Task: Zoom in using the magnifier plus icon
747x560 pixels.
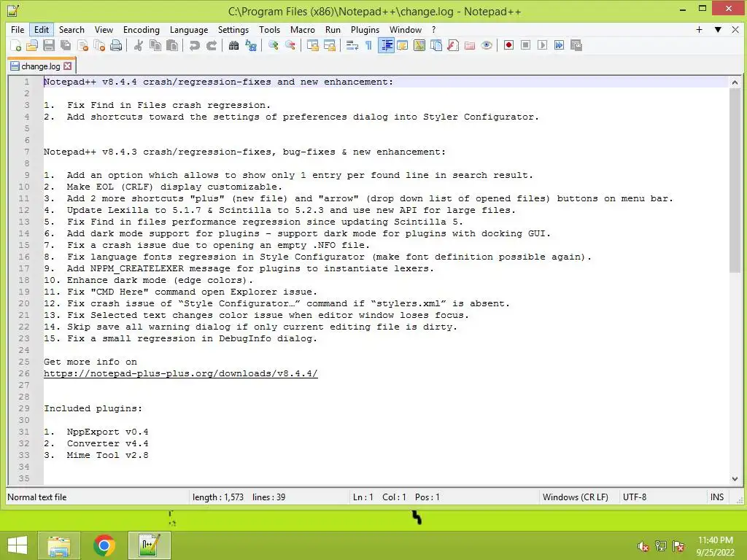Action: point(274,45)
